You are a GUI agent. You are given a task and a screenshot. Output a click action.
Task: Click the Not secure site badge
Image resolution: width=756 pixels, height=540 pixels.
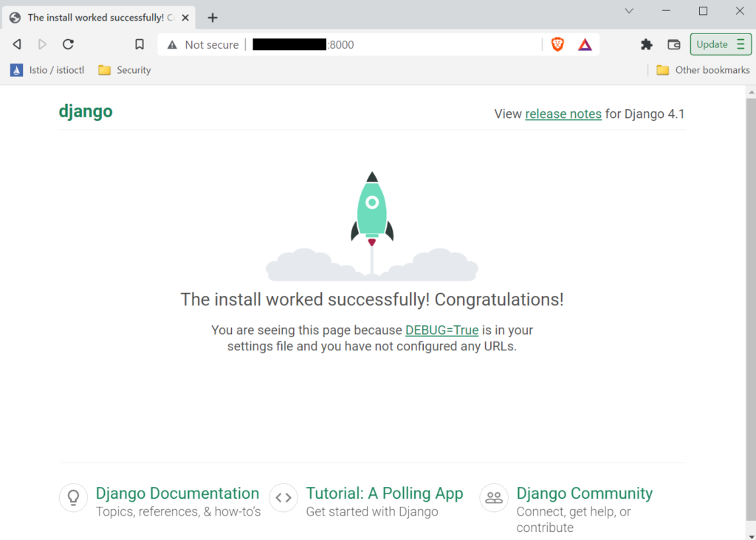click(202, 44)
